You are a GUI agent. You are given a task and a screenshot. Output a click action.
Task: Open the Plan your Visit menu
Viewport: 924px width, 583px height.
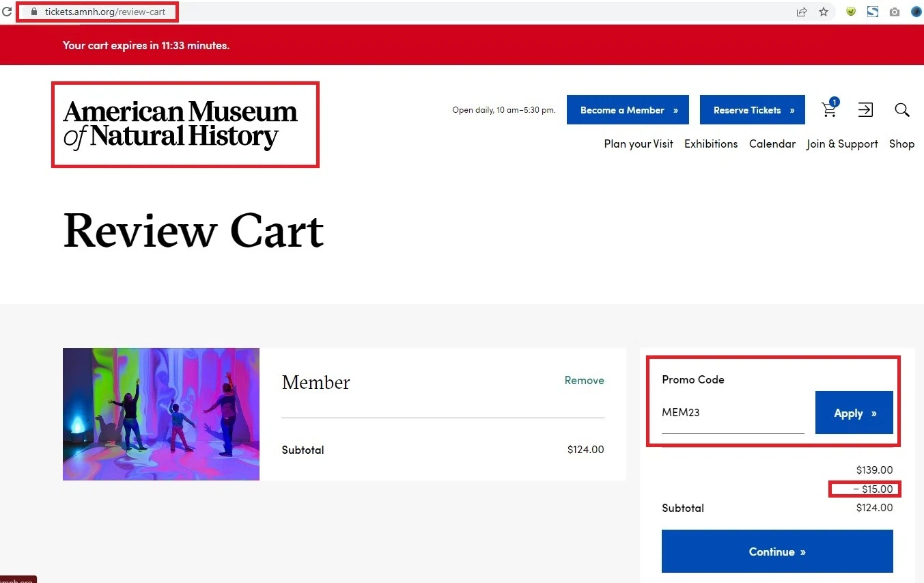click(x=639, y=144)
